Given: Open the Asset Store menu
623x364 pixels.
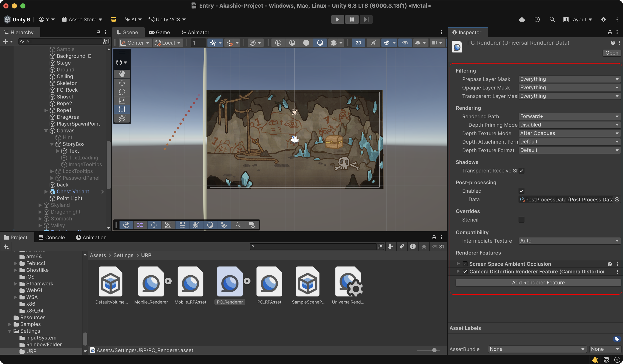Looking at the screenshot, I should click(82, 19).
